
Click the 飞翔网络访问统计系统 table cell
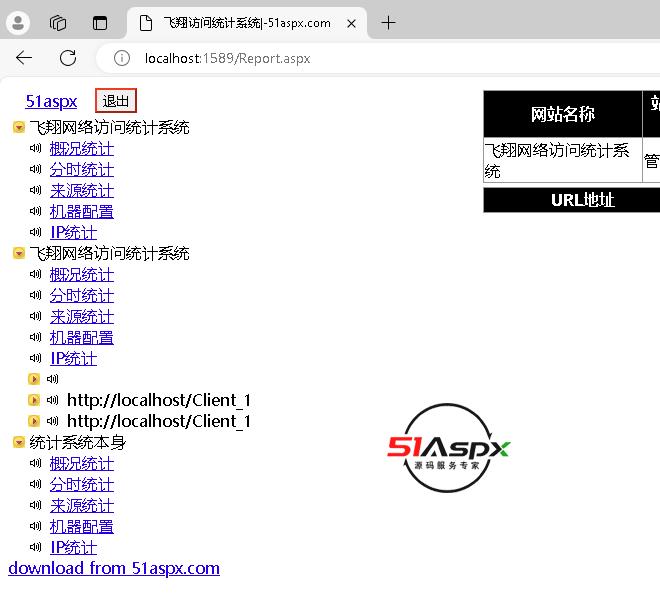click(563, 160)
